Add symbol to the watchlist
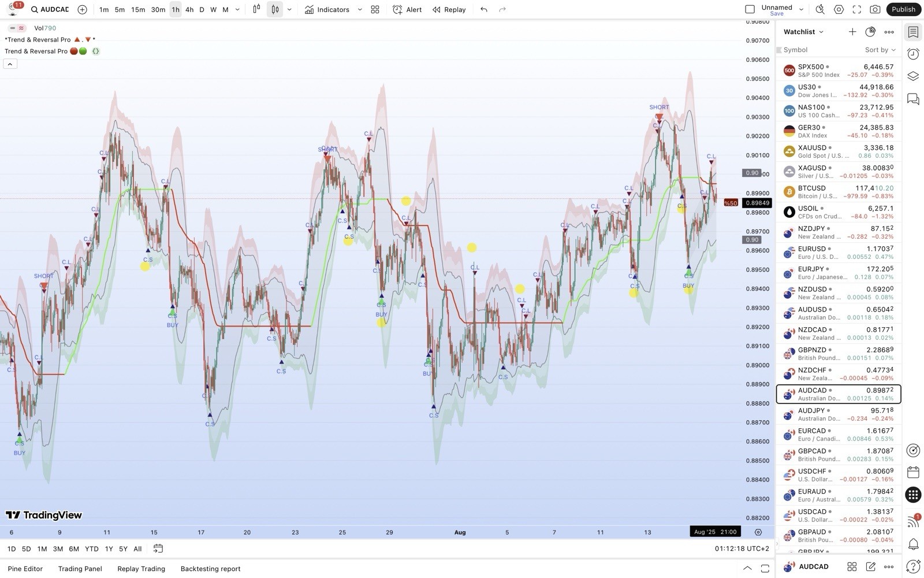This screenshot has height=578, width=924. 852,32
